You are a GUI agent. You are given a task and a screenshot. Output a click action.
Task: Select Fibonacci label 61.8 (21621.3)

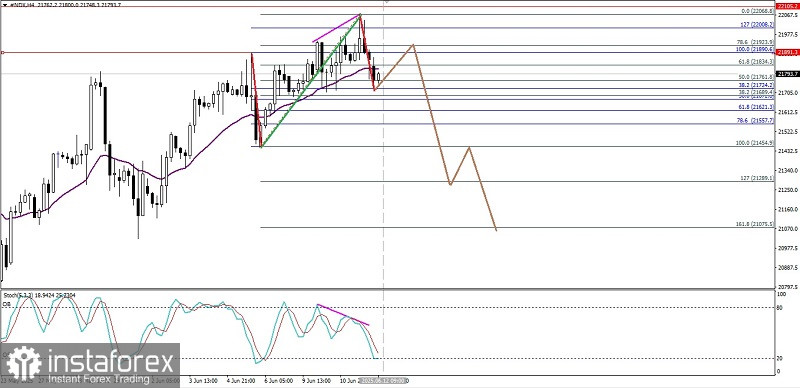click(x=756, y=107)
